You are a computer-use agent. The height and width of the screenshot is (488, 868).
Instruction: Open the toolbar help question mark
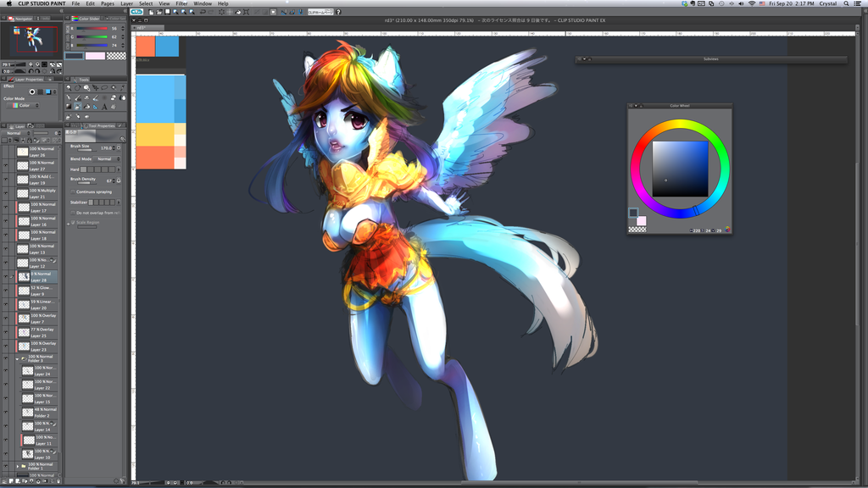tap(338, 12)
